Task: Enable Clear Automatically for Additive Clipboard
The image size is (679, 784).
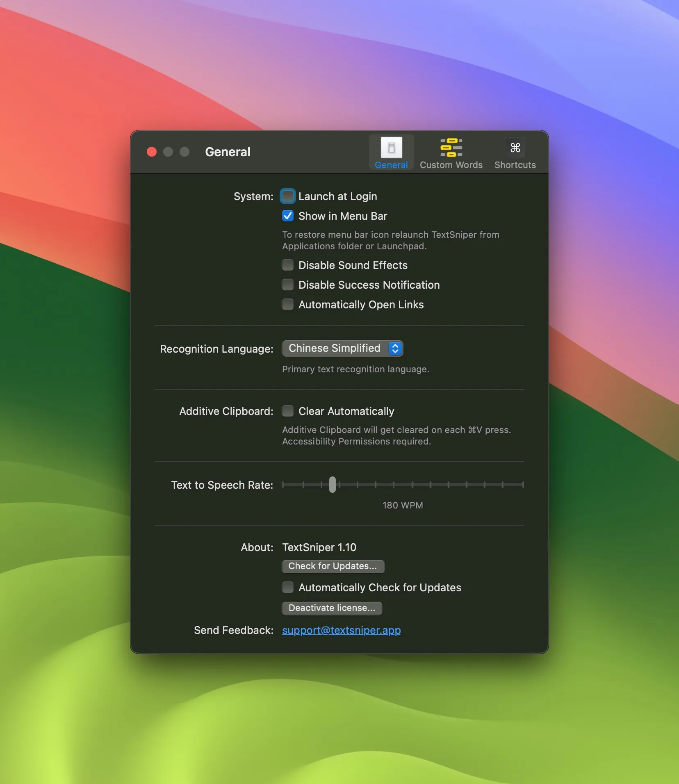Action: pyautogui.click(x=288, y=411)
